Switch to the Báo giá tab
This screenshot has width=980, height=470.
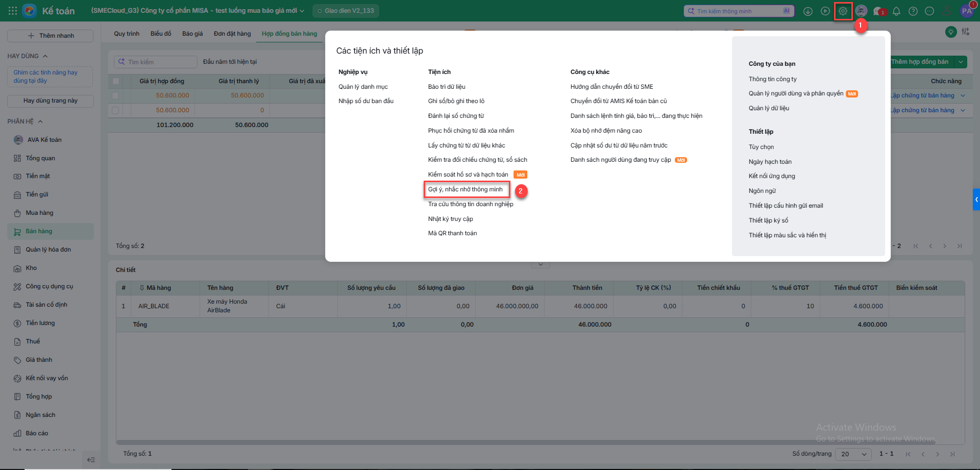[192, 34]
